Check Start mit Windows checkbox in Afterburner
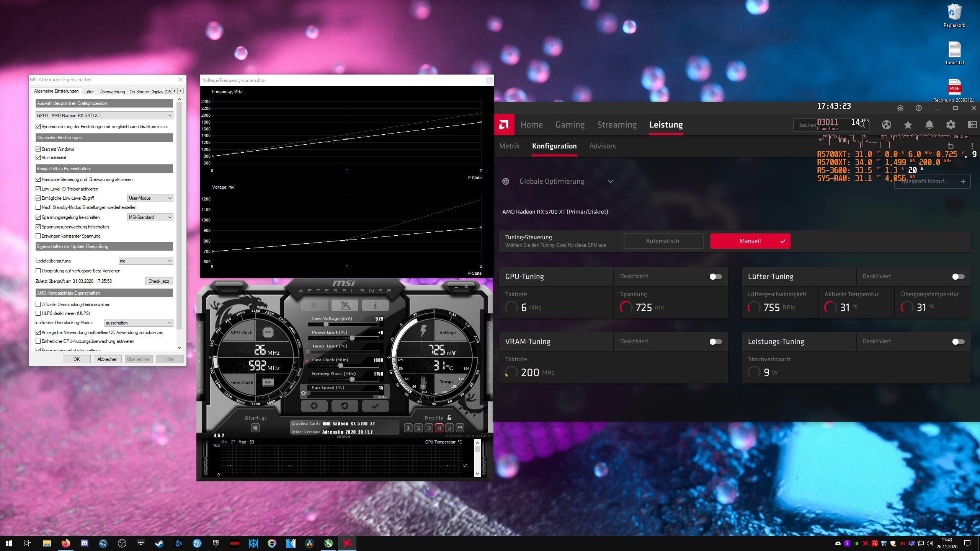 coord(38,148)
